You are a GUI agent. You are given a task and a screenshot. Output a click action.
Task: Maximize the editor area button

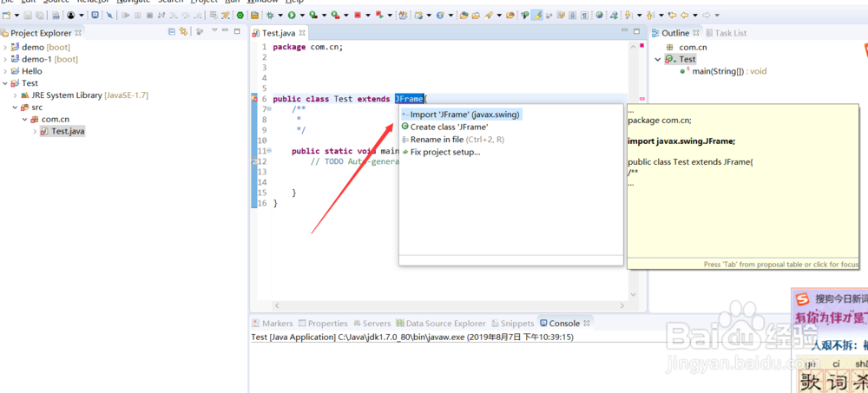tap(636, 31)
